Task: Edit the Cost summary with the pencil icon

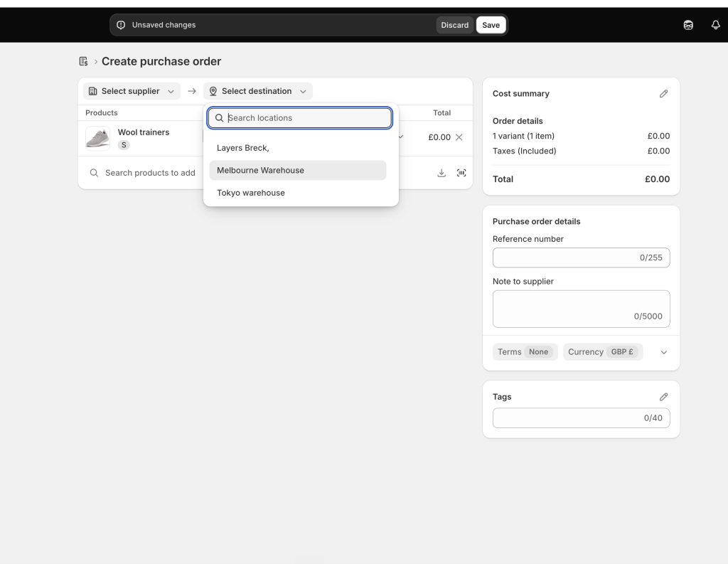Action: coord(663,94)
